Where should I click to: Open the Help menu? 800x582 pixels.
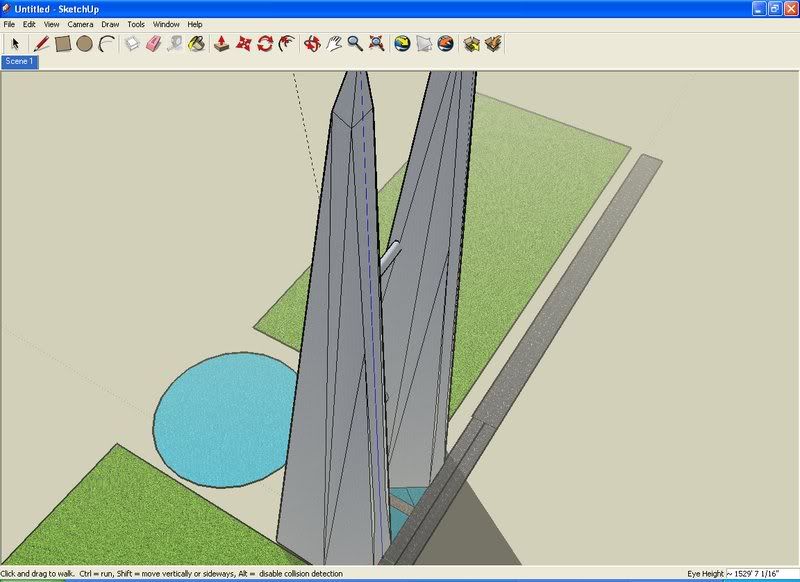click(x=195, y=24)
